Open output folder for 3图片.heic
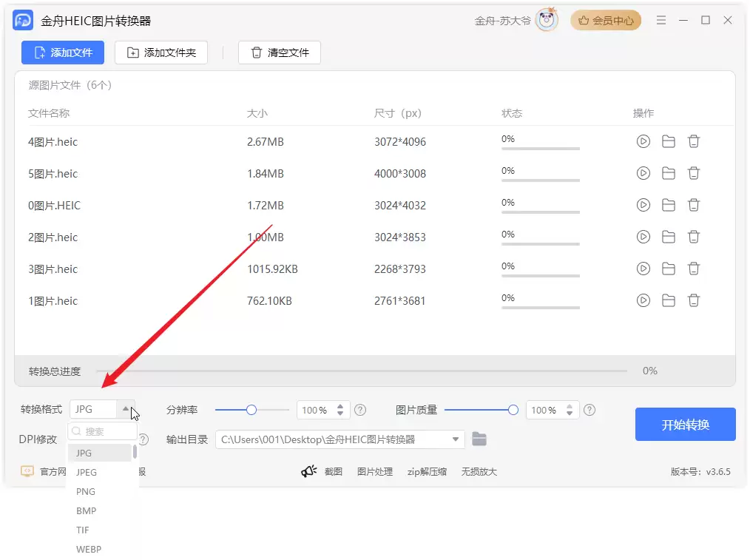This screenshot has height=560, width=750. click(668, 269)
